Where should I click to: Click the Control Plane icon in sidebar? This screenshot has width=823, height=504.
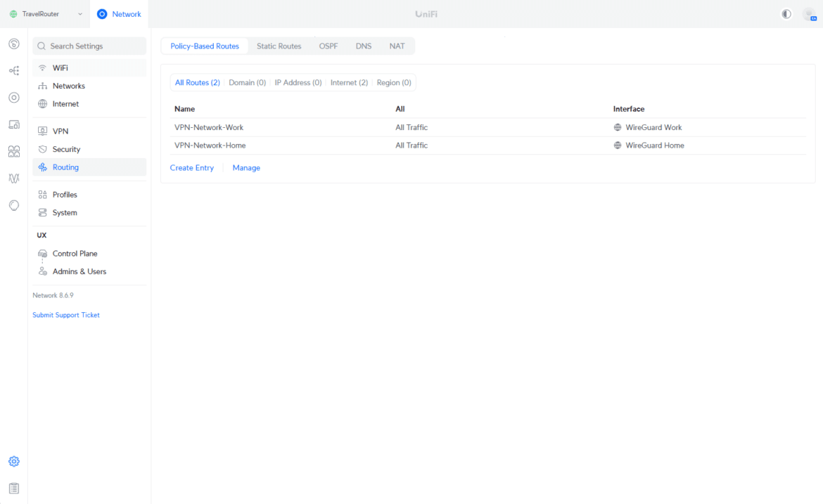click(42, 253)
